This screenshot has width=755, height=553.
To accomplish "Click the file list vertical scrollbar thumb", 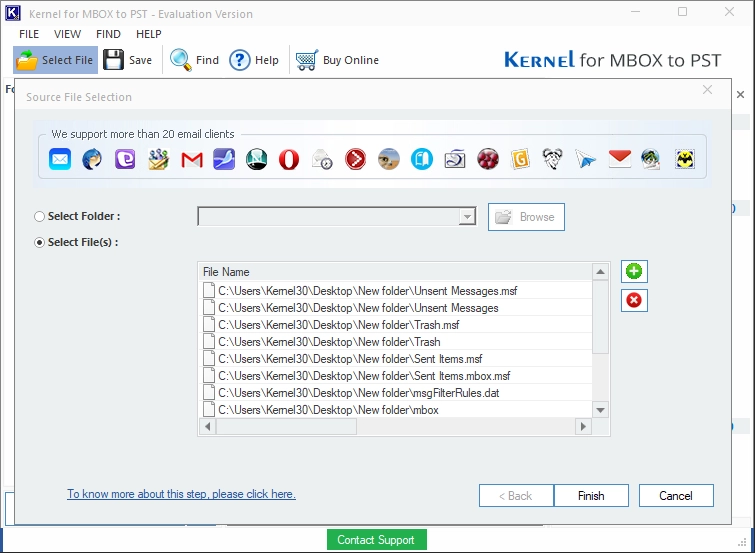I will point(600,316).
